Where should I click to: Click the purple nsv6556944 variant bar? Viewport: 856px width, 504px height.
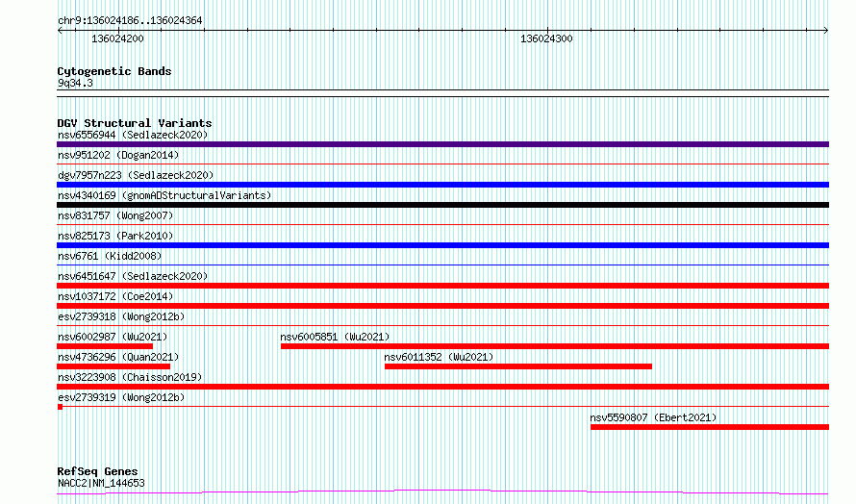(442, 144)
